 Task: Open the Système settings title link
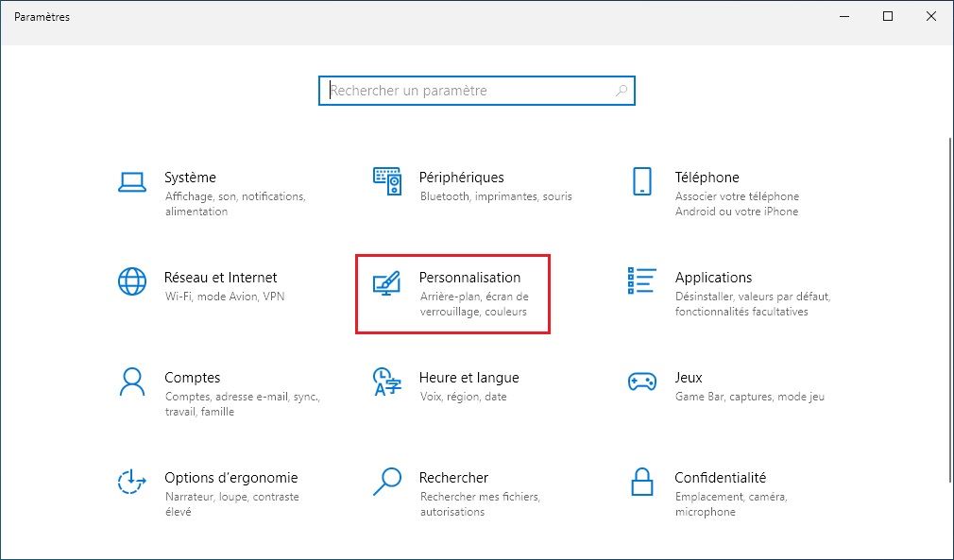pyautogui.click(x=190, y=178)
